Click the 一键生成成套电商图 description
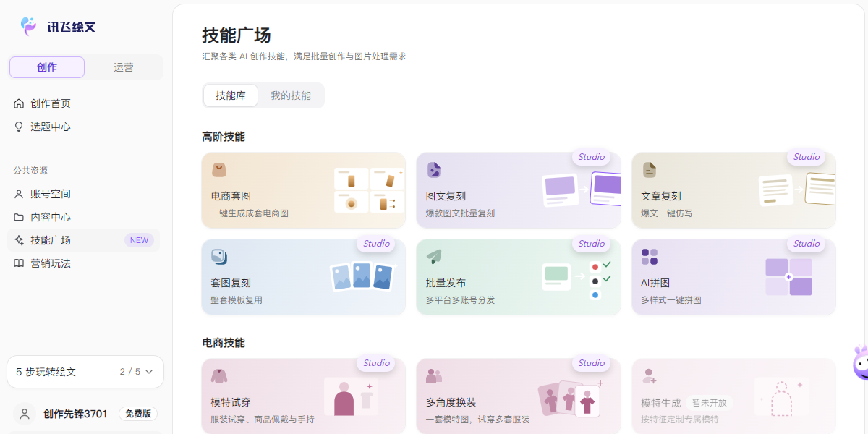The image size is (868, 434). 250,213
